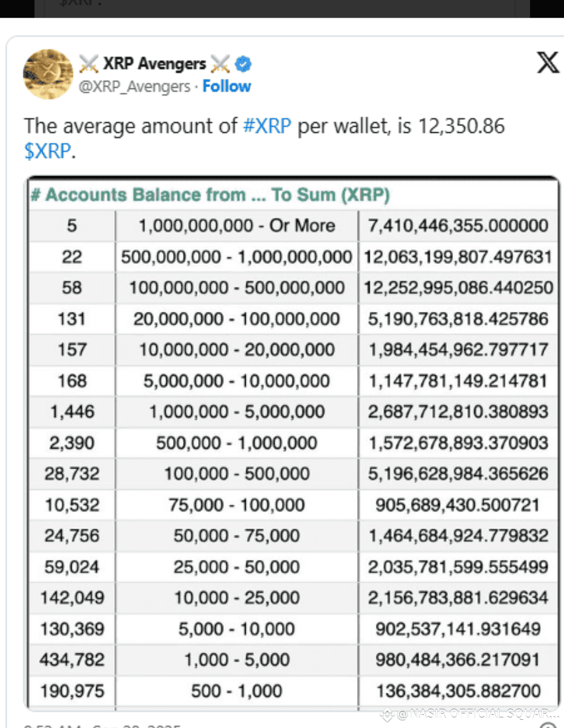
Task: Click the row with 434,782 accounts
Action: tap(71, 659)
